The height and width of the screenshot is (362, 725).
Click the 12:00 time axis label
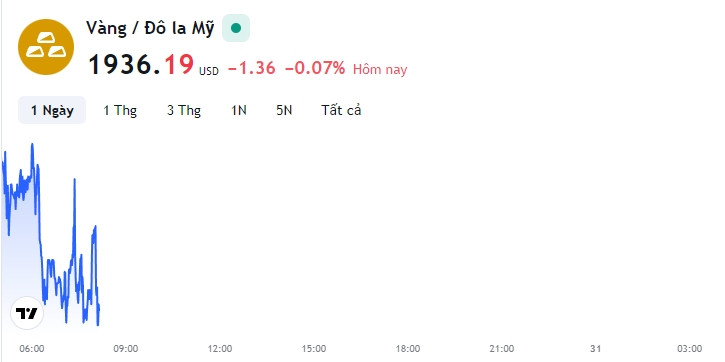click(220, 349)
